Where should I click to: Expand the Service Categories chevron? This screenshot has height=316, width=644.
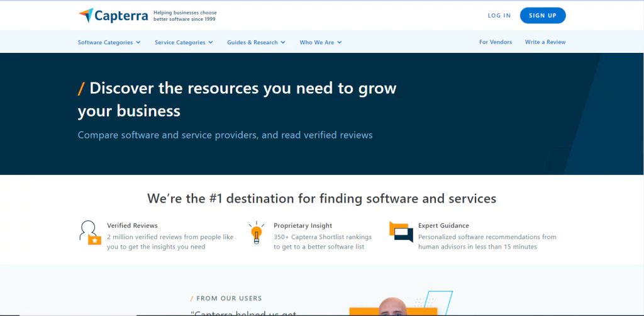(211, 42)
